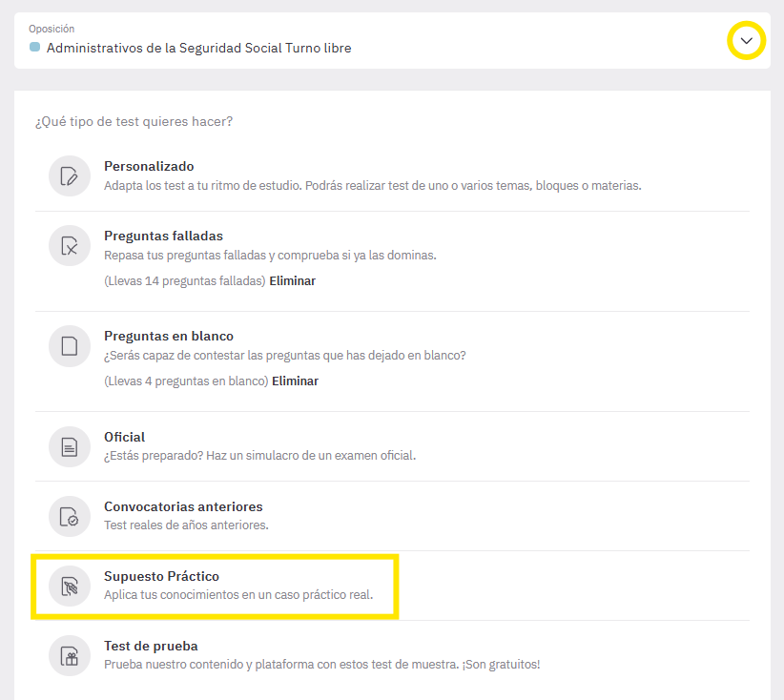
Task: Open the Oficial exam simulation
Action: point(392,446)
